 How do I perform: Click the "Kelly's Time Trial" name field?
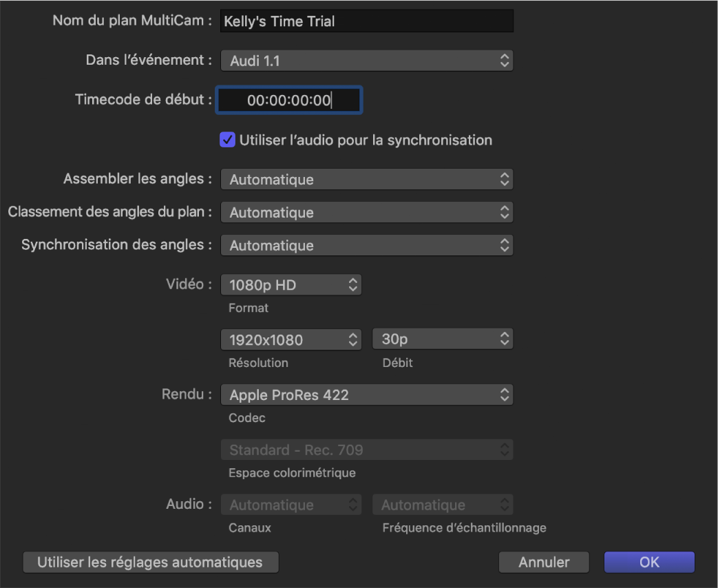(x=366, y=21)
